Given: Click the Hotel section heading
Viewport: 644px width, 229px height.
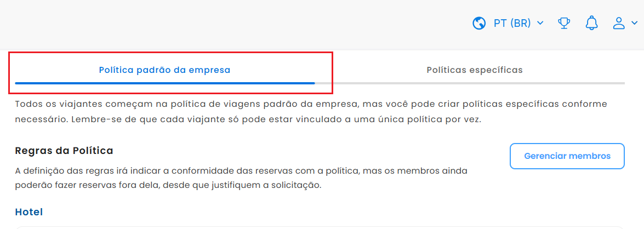Looking at the screenshot, I should (x=29, y=212).
